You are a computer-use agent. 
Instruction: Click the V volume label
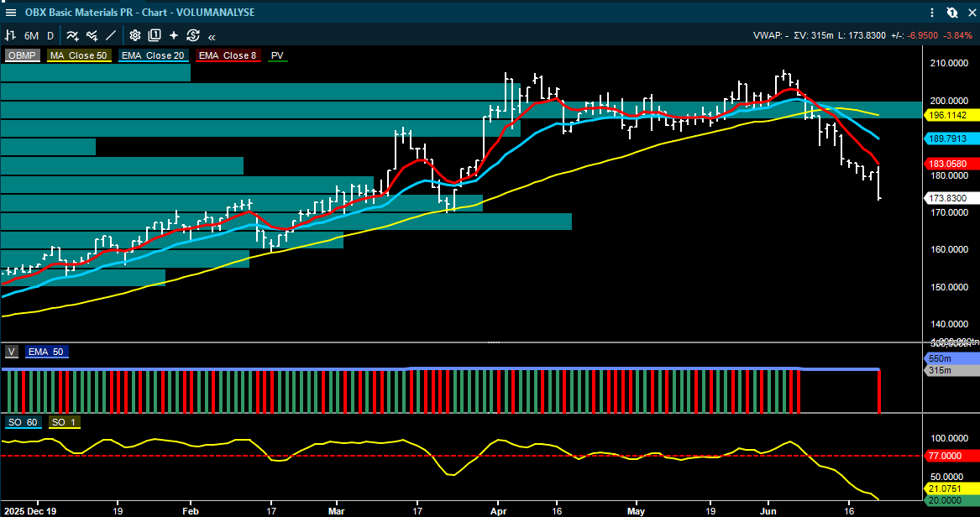point(11,352)
